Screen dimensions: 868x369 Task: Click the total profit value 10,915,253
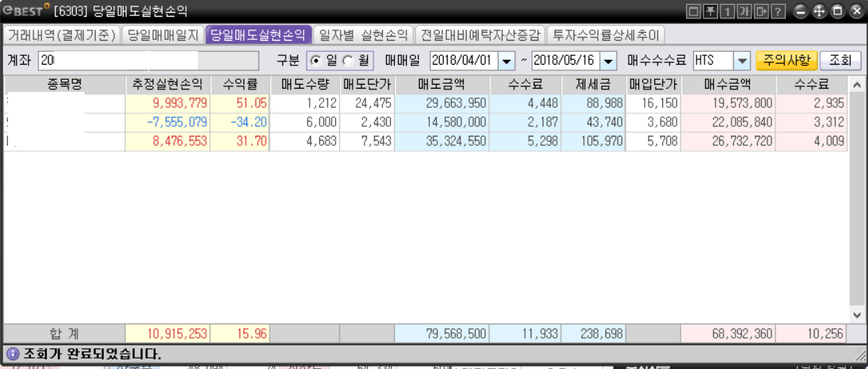click(x=168, y=334)
